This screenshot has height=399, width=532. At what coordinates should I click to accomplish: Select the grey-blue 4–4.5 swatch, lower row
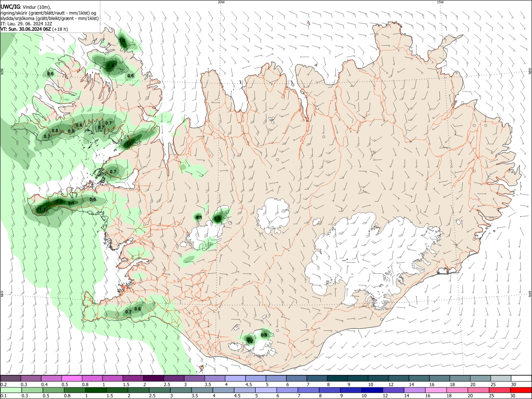tap(223, 390)
